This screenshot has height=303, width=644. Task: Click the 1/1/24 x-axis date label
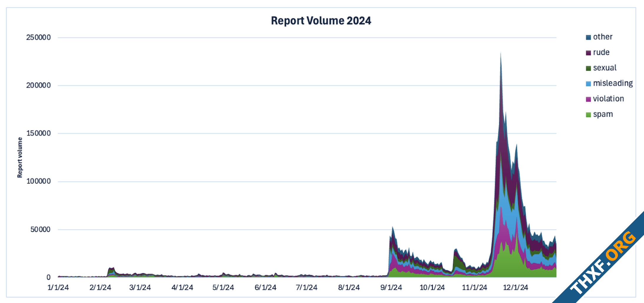pyautogui.click(x=58, y=287)
